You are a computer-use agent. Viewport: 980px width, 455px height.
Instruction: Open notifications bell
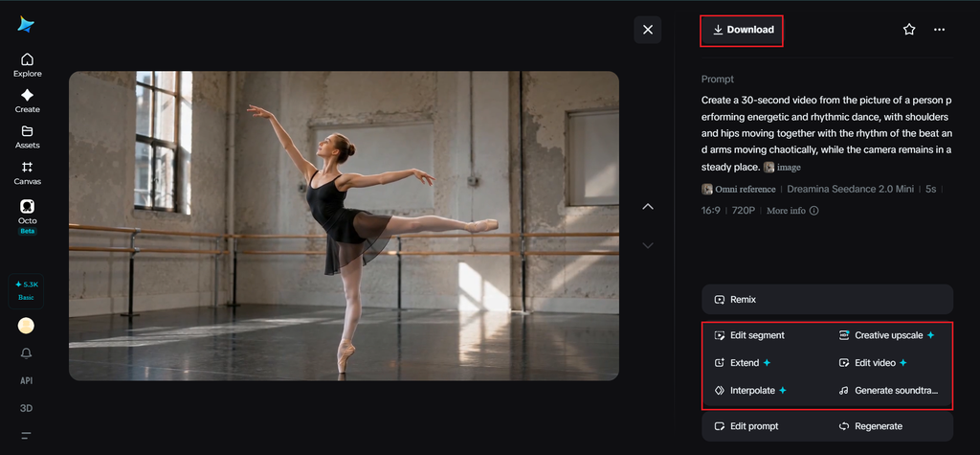point(26,353)
